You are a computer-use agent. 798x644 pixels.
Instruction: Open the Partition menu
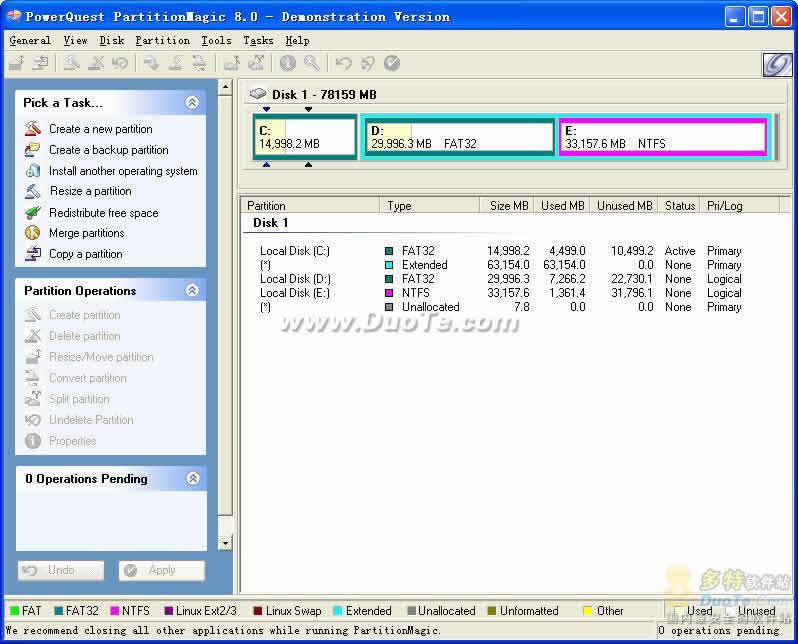pyautogui.click(x=162, y=41)
